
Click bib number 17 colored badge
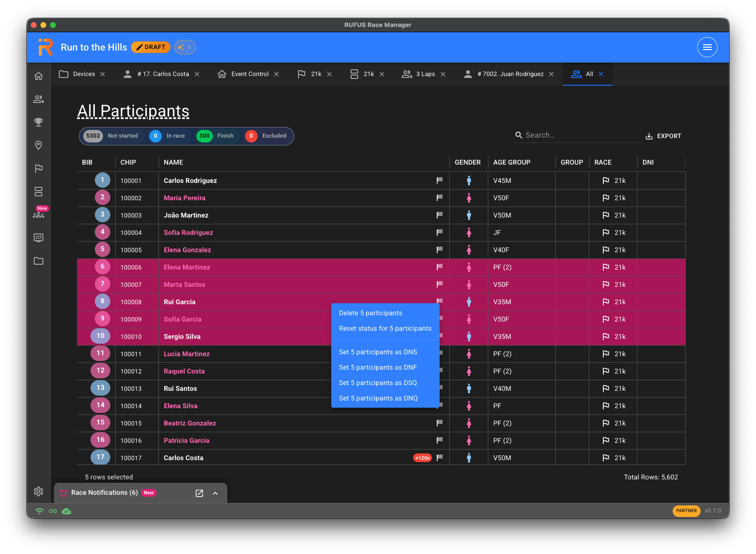click(x=100, y=457)
